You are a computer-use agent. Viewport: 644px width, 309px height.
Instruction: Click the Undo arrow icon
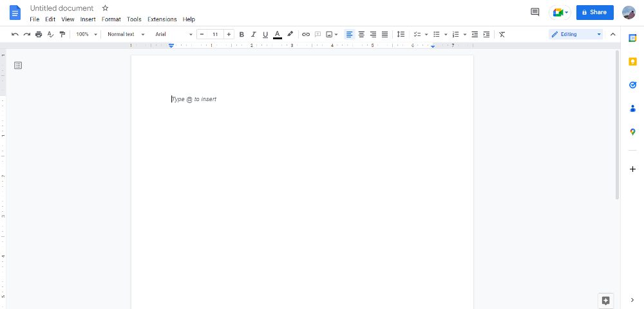coord(15,35)
